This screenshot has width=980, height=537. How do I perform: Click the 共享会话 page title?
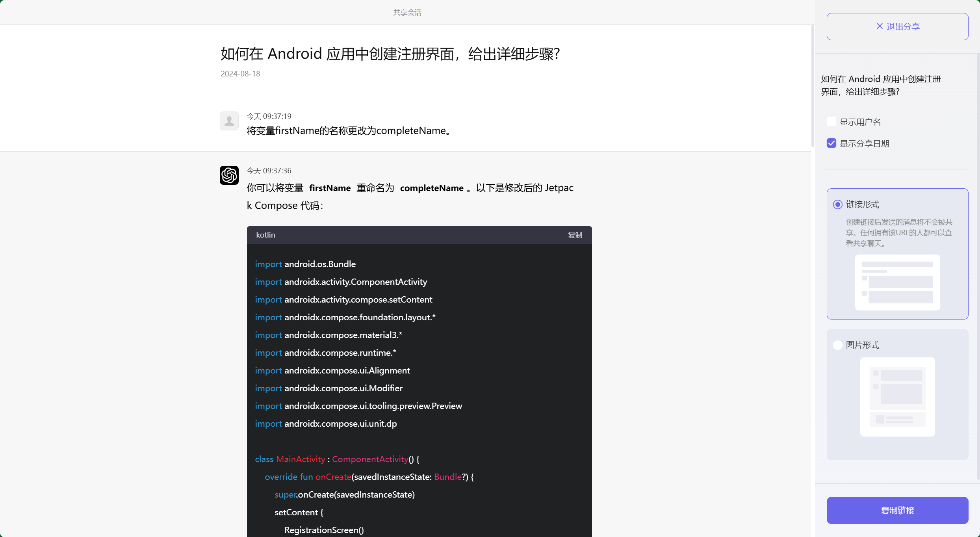(407, 12)
